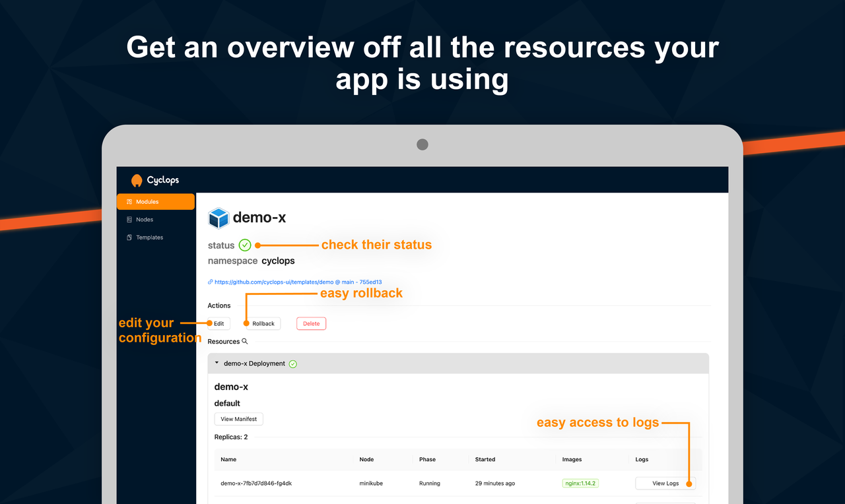Screen dimensions: 845x504
Task: Click the demo-x blue cube module icon
Action: (219, 218)
